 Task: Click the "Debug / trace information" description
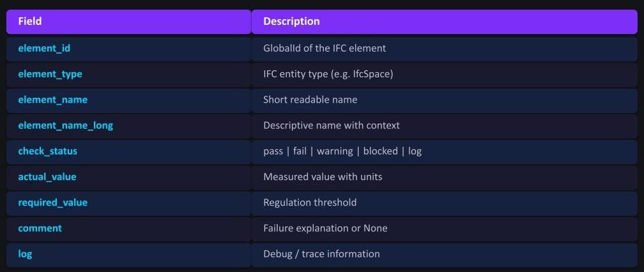[x=321, y=253]
